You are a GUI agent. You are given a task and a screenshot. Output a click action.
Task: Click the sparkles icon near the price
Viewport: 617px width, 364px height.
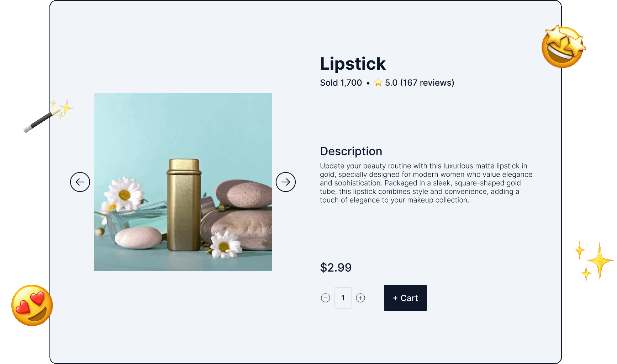(x=594, y=261)
